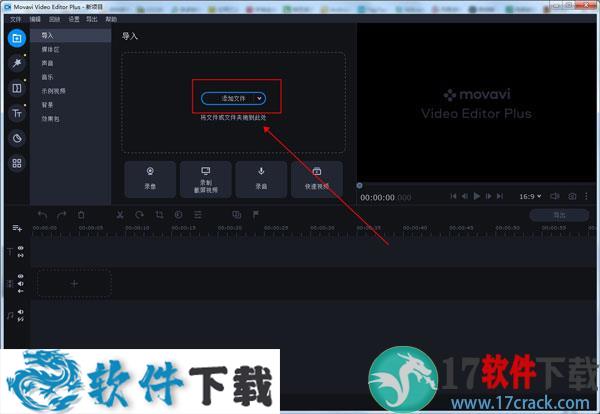Click the Transition Wizard icon
This screenshot has height=414, width=600.
point(237,215)
